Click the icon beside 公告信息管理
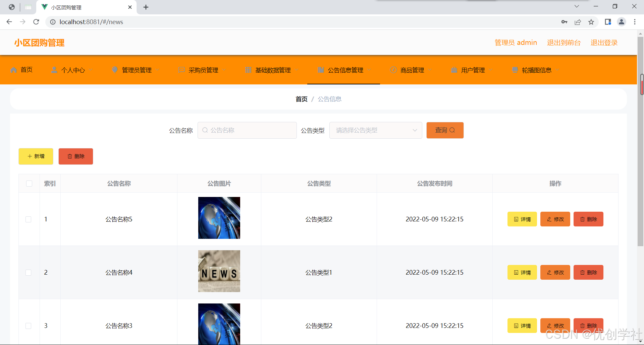 click(321, 70)
